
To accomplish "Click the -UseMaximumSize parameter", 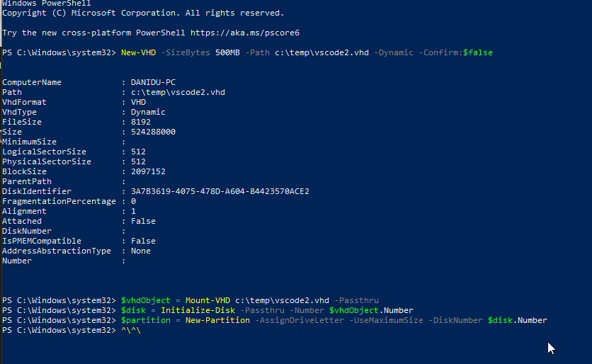I will pos(386,320).
